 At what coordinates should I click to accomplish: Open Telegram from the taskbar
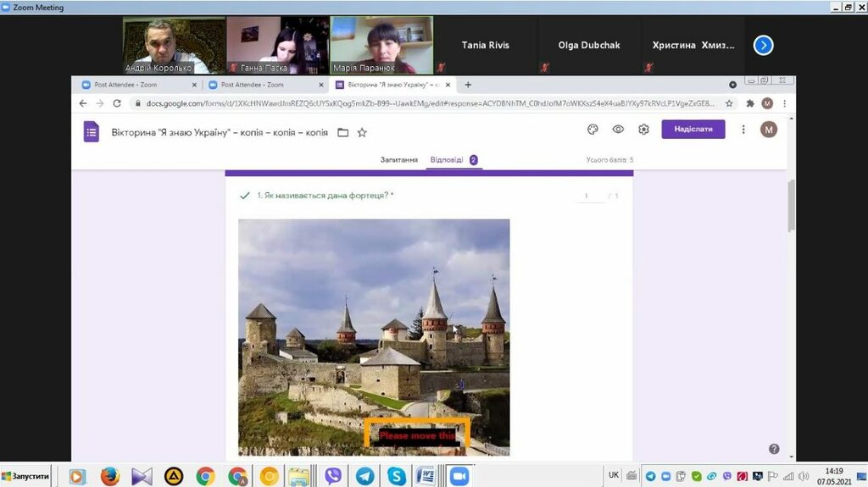(364, 476)
